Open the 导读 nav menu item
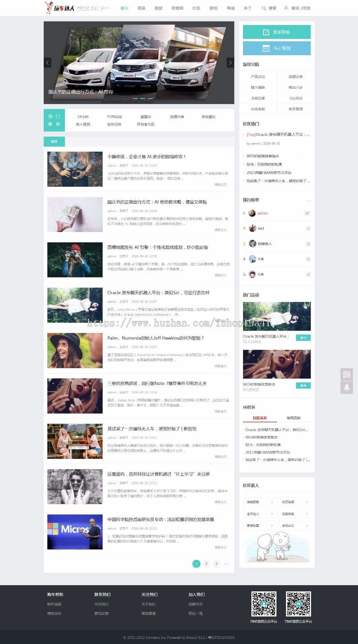 (231, 8)
